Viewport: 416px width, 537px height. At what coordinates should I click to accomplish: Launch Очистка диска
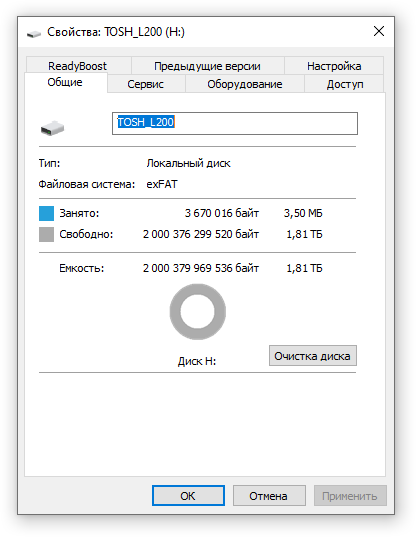[313, 356]
